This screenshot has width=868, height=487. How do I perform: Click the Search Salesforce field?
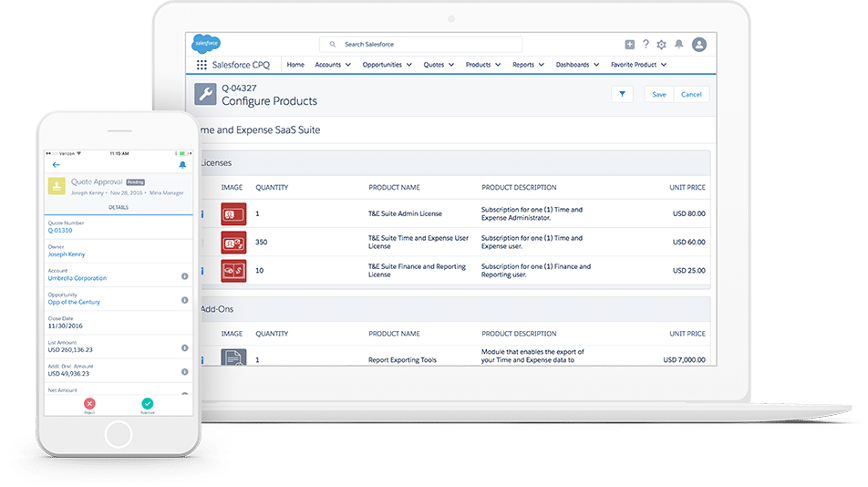[x=420, y=45]
